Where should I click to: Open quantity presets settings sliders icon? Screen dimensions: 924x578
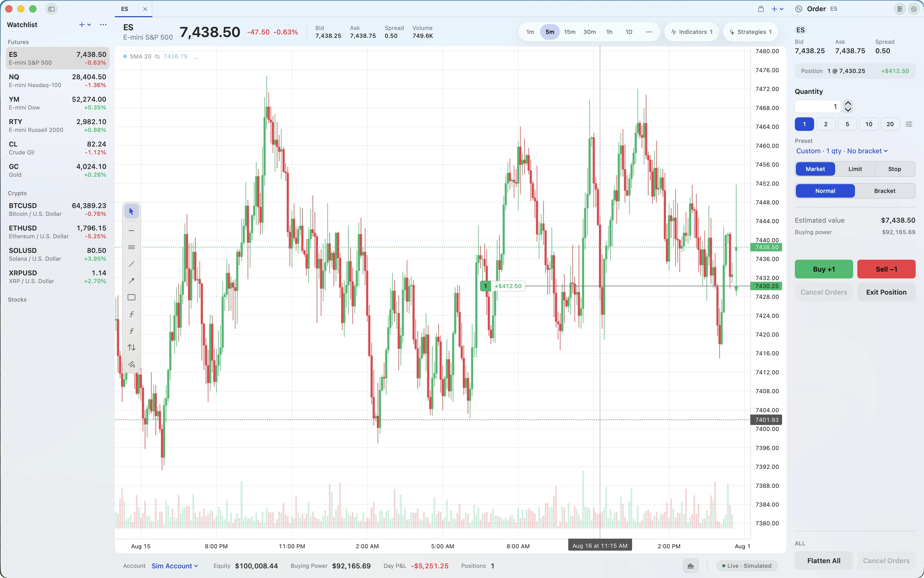(x=909, y=124)
